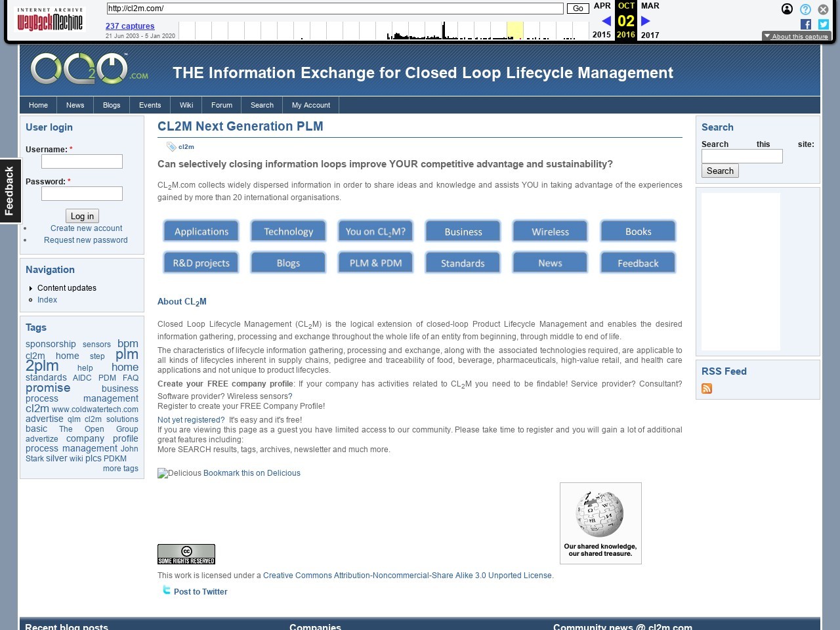
Task: Go to next capture with right arrow
Action: point(645,21)
